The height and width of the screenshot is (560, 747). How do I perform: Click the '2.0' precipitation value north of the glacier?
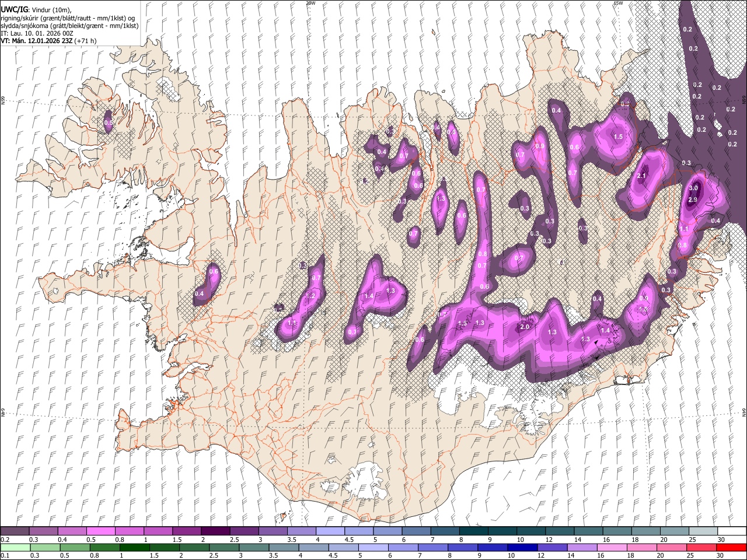524,327
